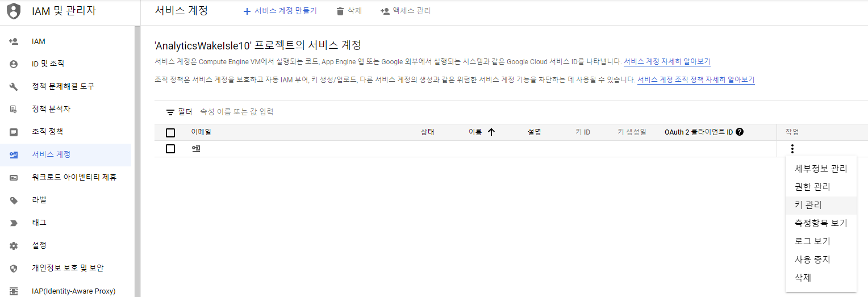Select 권한 관리 from the context menu
The image size is (868, 297).
(x=821, y=187)
